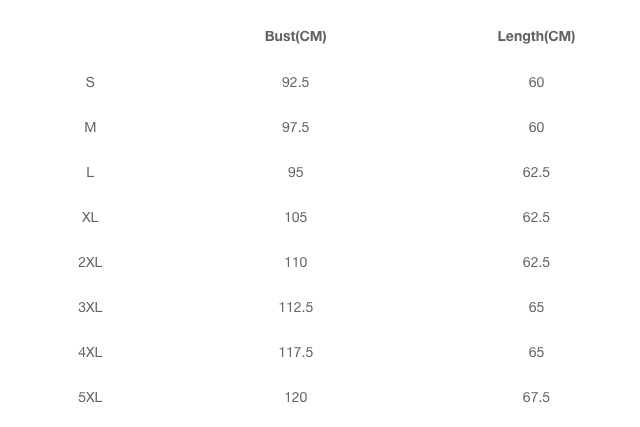Click the 3XL size row label

click(90, 307)
